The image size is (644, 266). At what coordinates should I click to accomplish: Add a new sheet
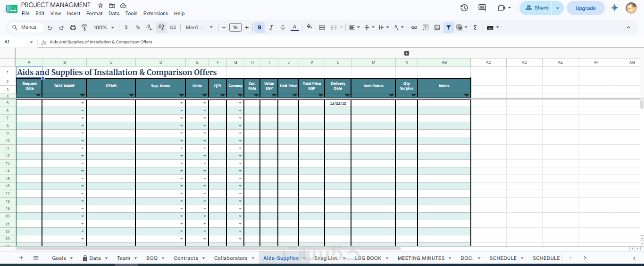(x=21, y=258)
